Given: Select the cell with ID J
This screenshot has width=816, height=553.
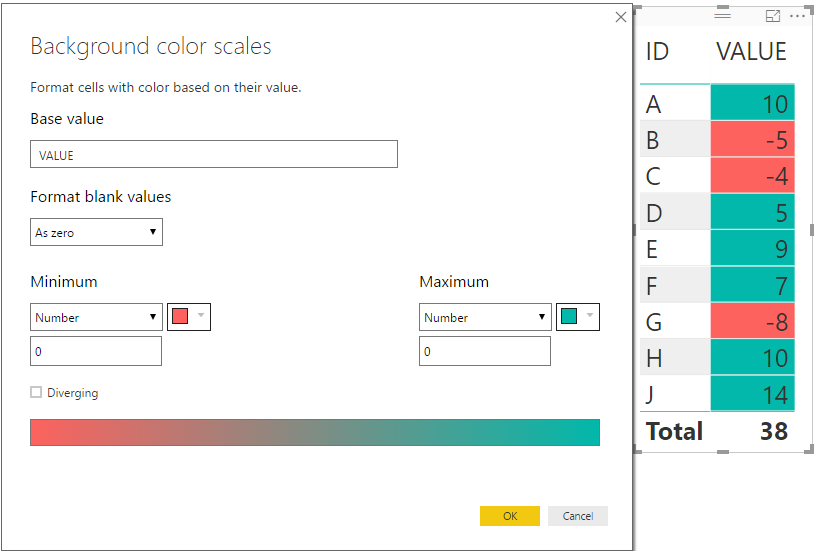Looking at the screenshot, I should pos(675,394).
